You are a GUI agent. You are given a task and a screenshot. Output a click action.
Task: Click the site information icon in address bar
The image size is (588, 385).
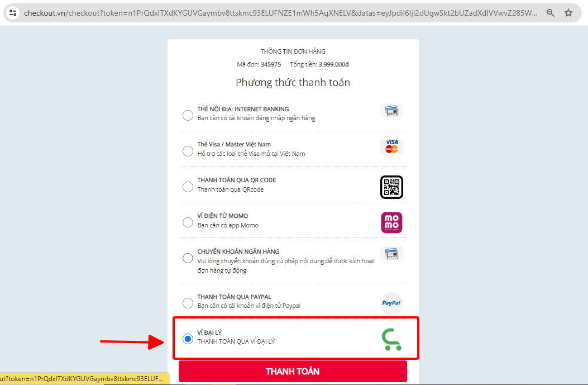pyautogui.click(x=13, y=13)
